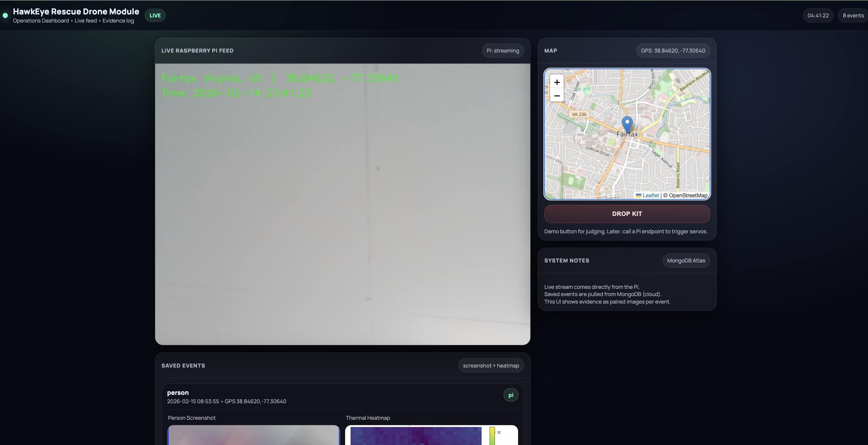Screen dimensions: 868x445
Task: Click the HawkEye Rescue Drone Module title
Action: pyautogui.click(x=76, y=11)
